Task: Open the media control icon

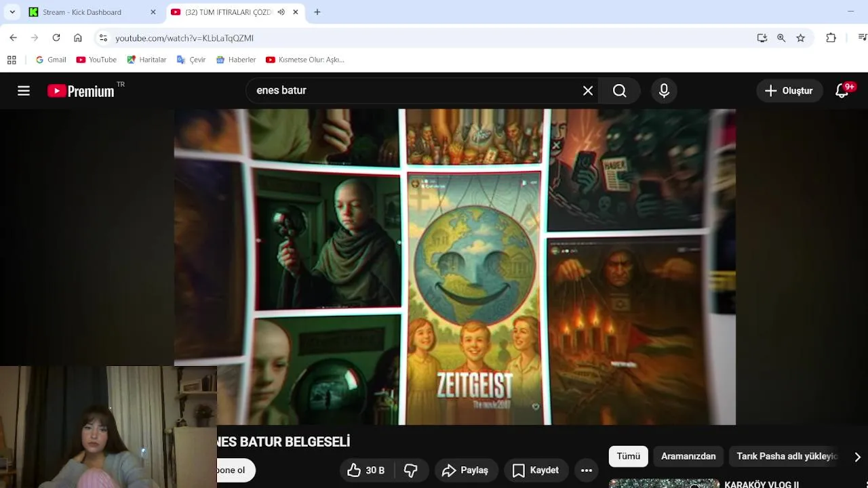Action: 862,38
